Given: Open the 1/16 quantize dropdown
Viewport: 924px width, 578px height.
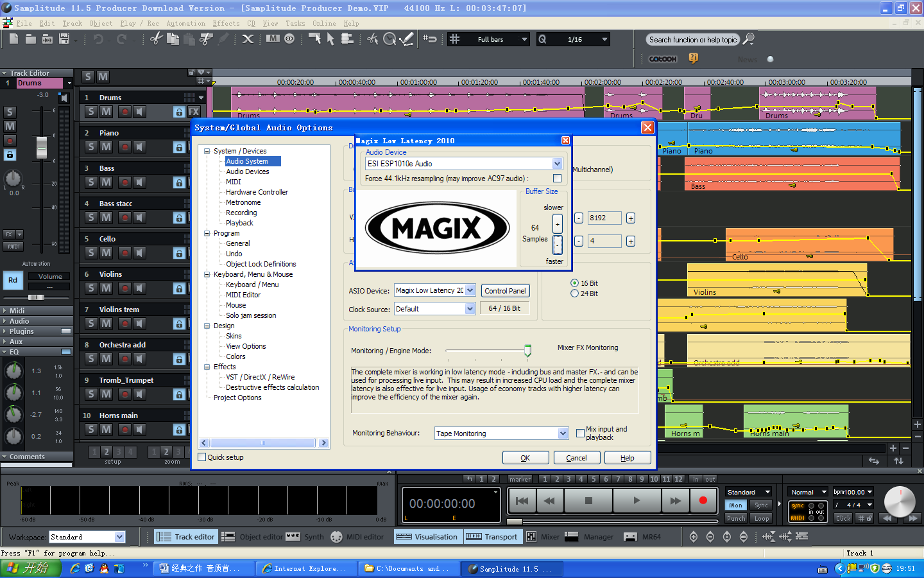Looking at the screenshot, I should point(604,39).
